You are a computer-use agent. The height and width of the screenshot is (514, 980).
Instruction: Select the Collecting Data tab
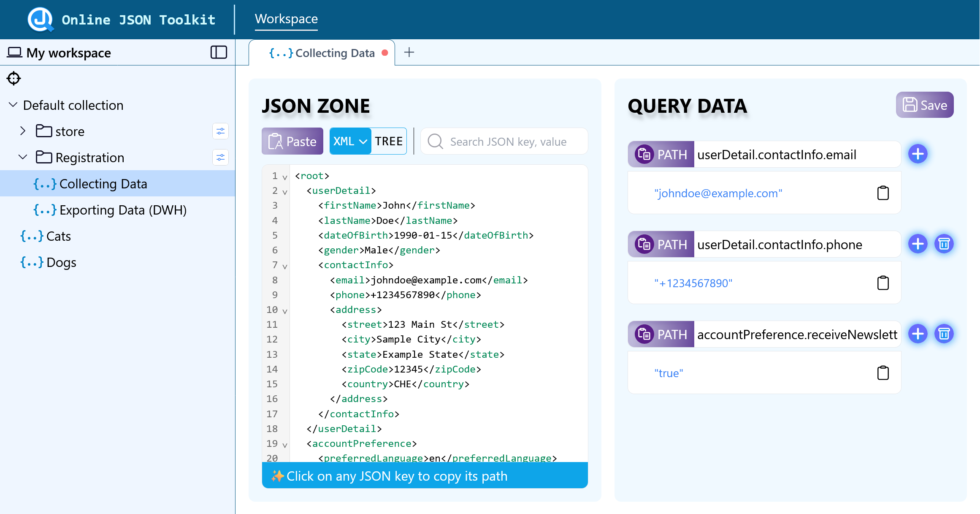coord(322,53)
